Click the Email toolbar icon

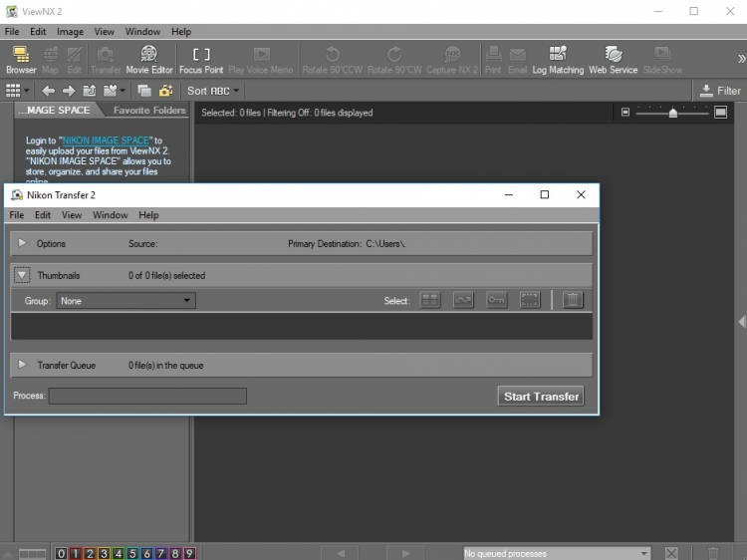point(517,60)
